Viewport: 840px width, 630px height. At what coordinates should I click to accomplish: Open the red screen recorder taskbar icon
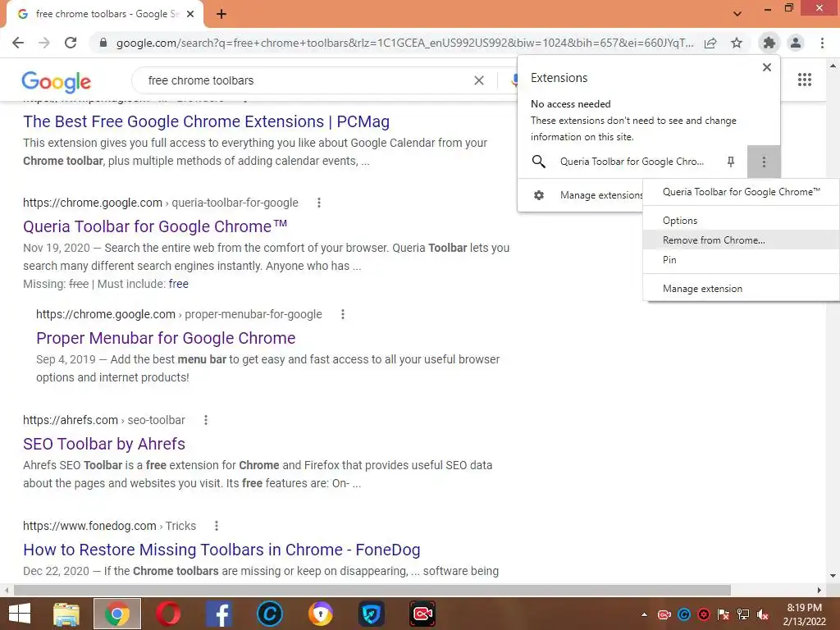pos(422,614)
